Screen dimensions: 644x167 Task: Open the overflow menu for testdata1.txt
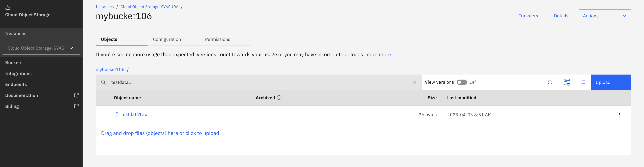click(x=619, y=115)
